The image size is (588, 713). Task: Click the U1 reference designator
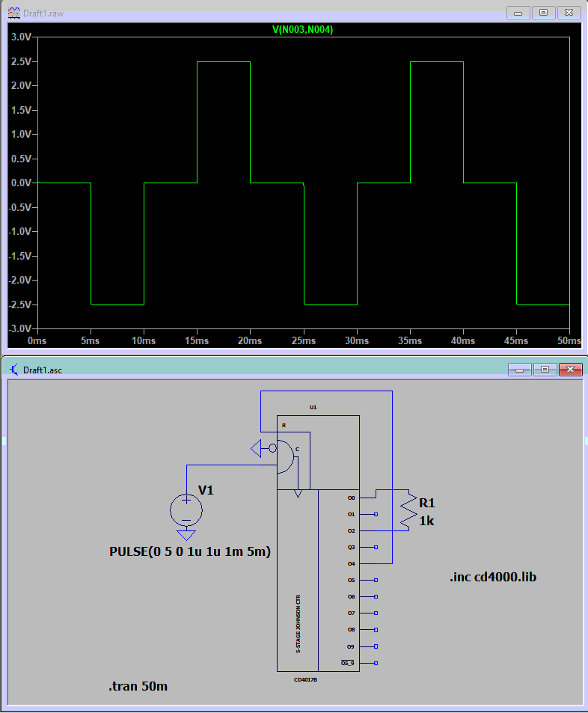(313, 408)
